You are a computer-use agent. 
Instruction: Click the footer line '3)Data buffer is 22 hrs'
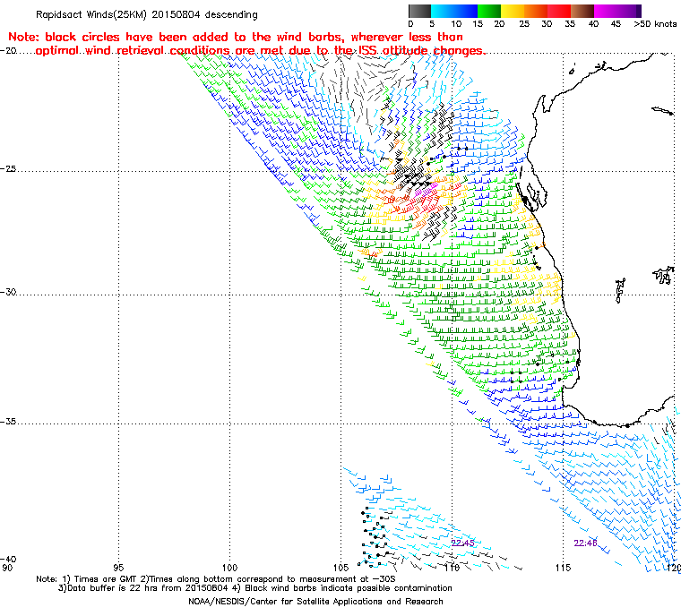coord(255,588)
